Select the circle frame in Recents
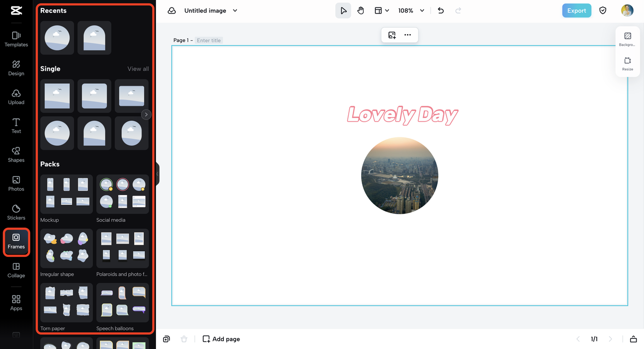This screenshot has width=644, height=349. 57,38
